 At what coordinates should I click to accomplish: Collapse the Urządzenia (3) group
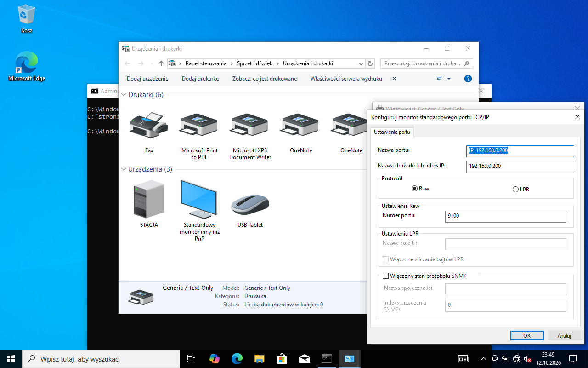(124, 169)
